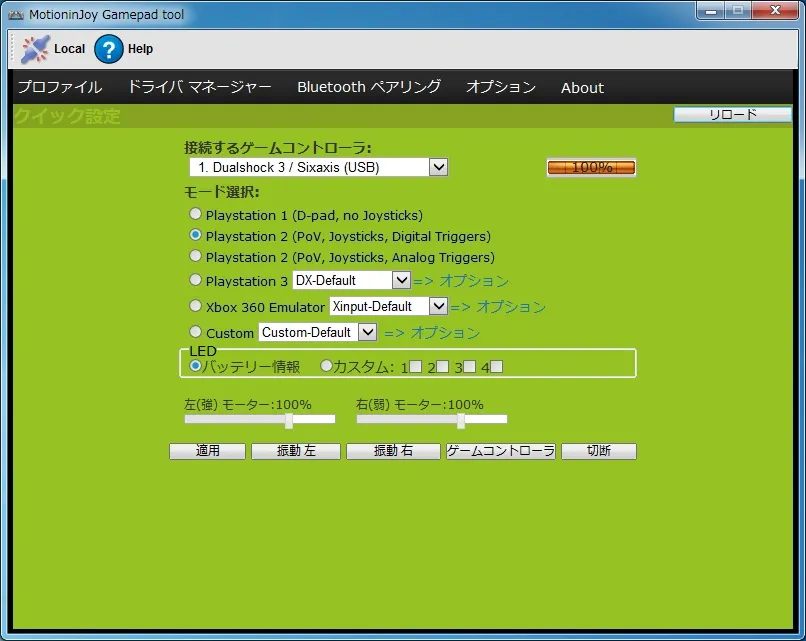Close the MotioninJoy Gamepad tool window

[775, 11]
